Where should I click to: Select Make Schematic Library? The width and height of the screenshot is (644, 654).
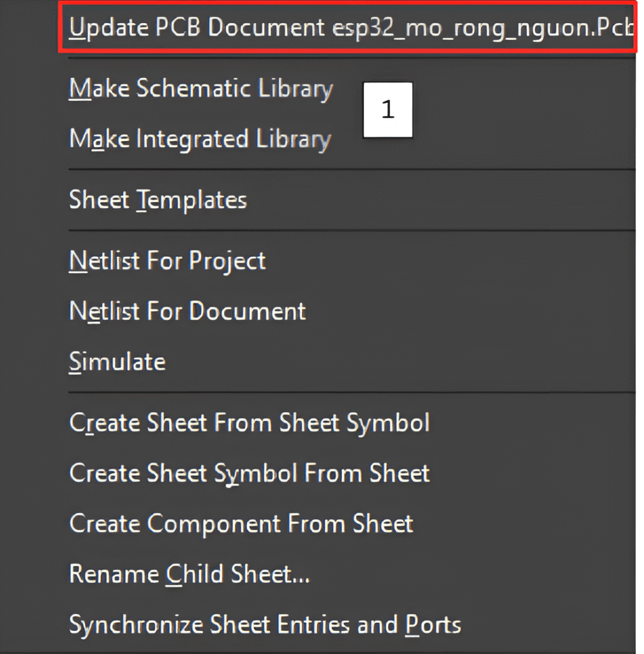point(200,89)
